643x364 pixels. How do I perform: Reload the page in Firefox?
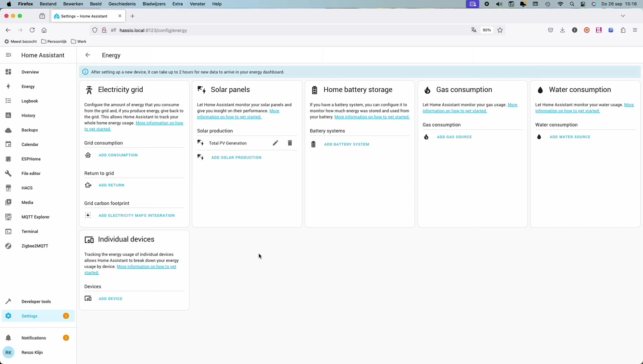tap(32, 30)
